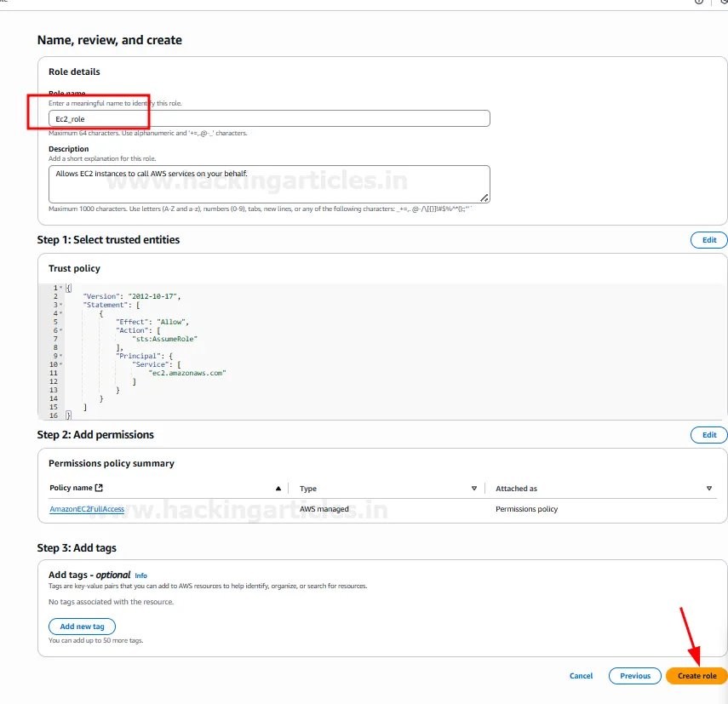Click into the Role name field
Screen dimensions: 728x704
tap(269, 118)
